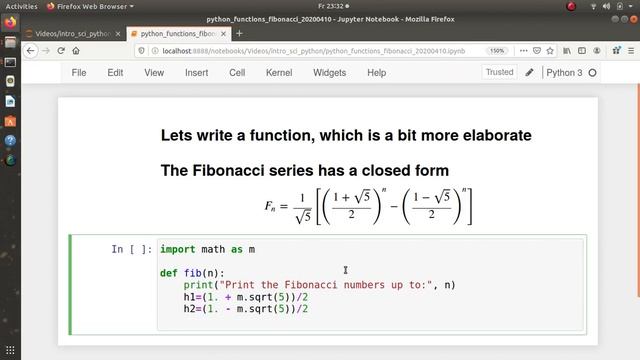Place cursor on the print statement line
The image size is (640, 360).
coord(319,285)
